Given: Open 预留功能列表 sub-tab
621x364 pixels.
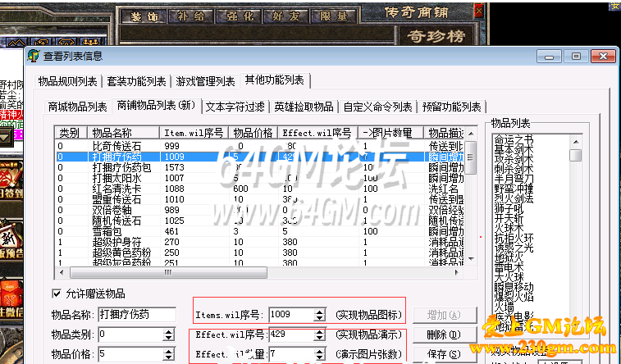Looking at the screenshot, I should (451, 107).
